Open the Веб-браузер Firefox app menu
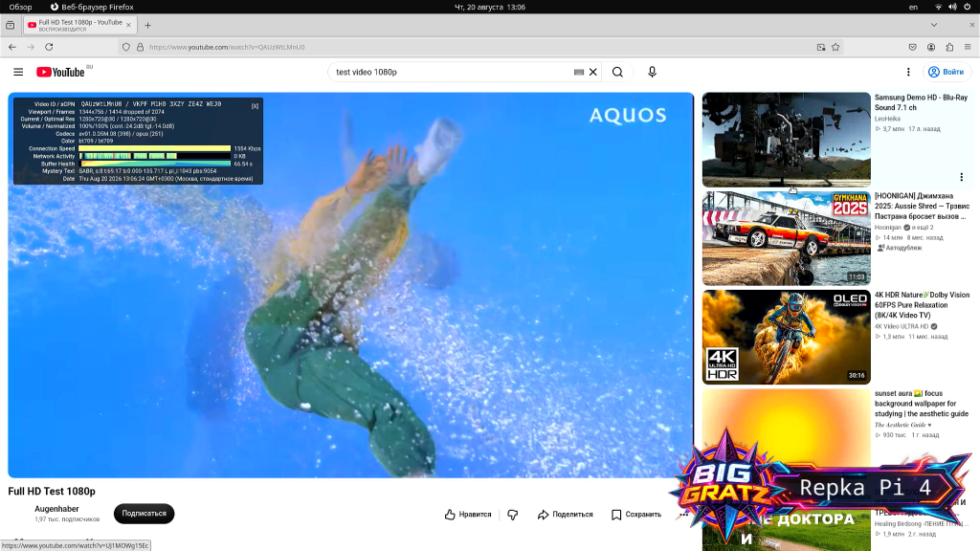The image size is (980, 551). point(92,7)
